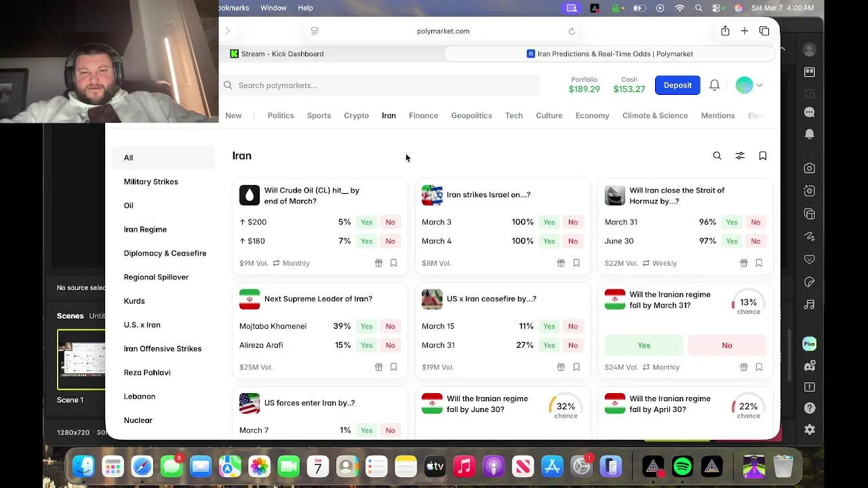
Task: Open Spotify from the Dock
Action: coord(682,467)
